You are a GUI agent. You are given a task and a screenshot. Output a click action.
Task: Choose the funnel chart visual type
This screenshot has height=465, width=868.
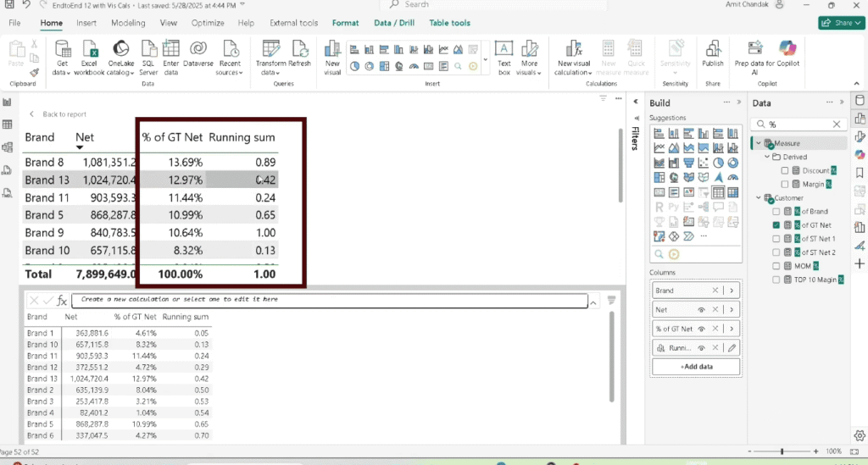point(688,163)
